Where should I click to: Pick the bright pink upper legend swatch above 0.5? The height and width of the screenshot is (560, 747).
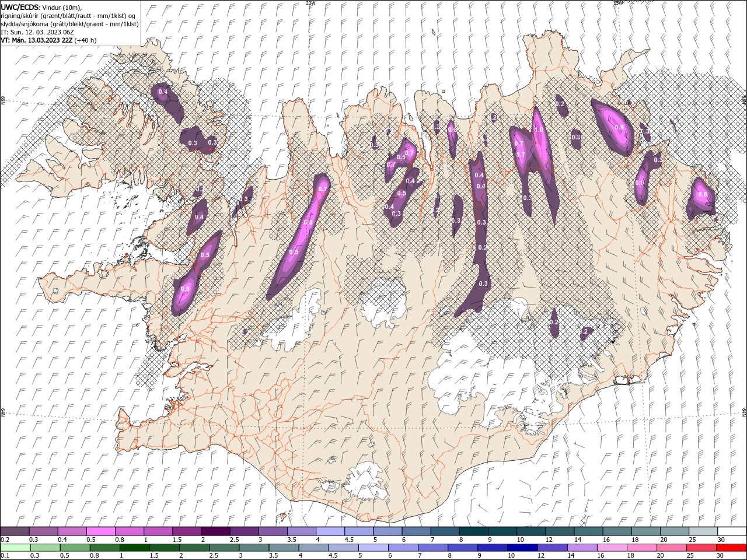(100, 531)
